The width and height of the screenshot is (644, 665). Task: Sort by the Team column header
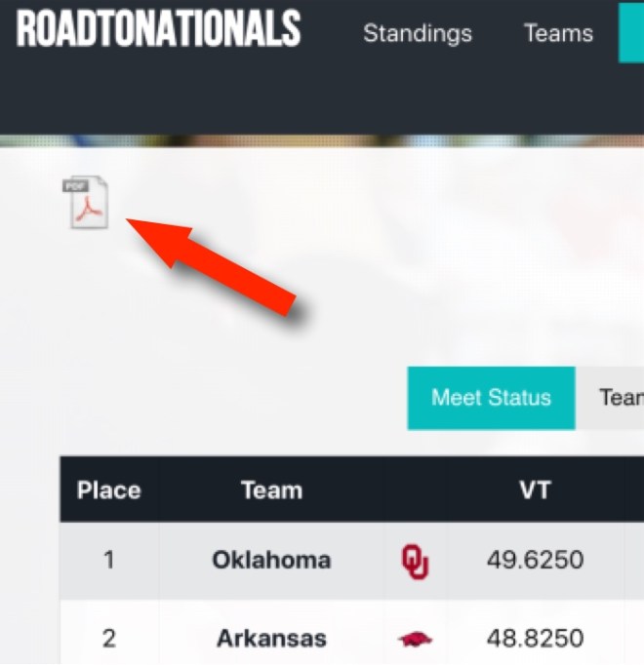click(x=271, y=489)
